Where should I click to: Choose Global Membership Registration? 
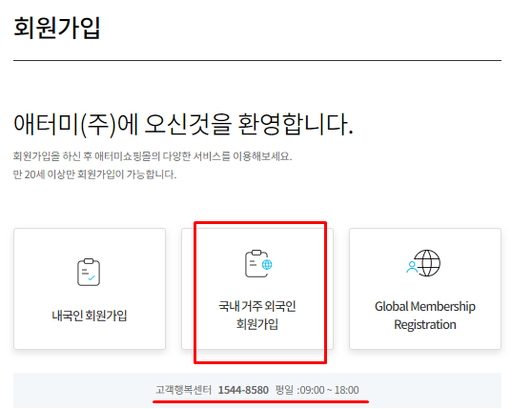click(x=425, y=289)
